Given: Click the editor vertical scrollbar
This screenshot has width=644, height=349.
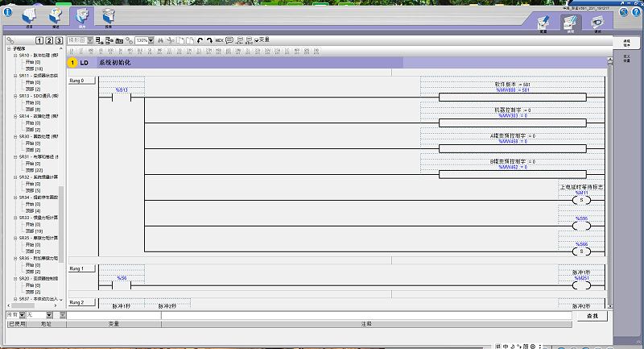Looking at the screenshot, I should 610,183.
